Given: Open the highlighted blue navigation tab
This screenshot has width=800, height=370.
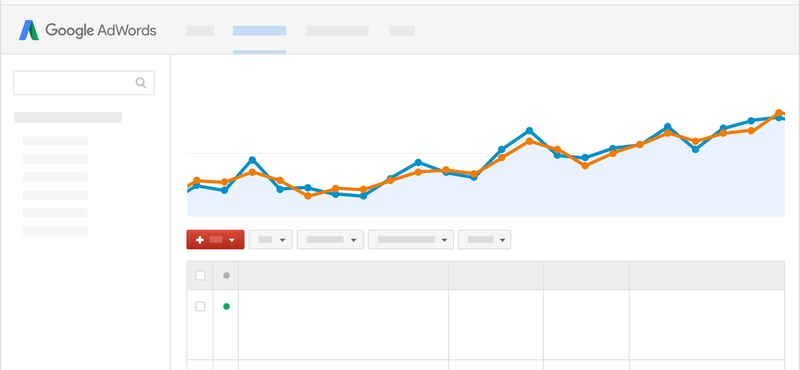Looking at the screenshot, I should pyautogui.click(x=259, y=31).
